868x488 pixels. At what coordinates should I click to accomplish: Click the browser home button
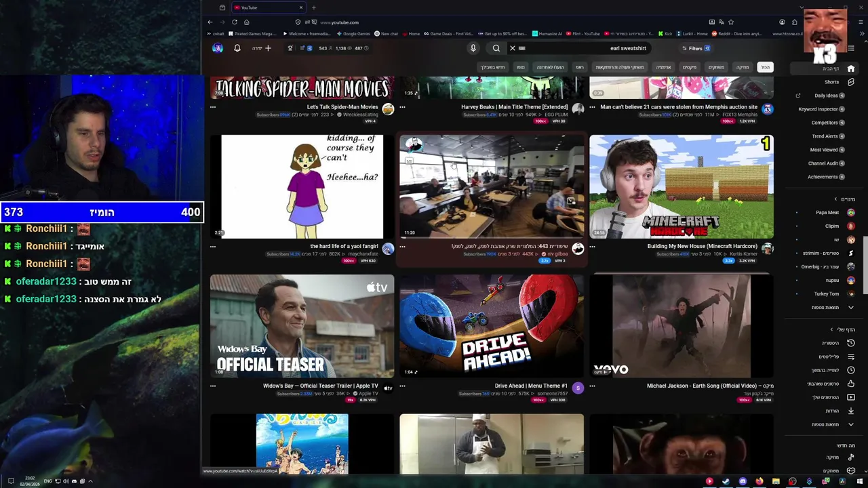pos(247,22)
